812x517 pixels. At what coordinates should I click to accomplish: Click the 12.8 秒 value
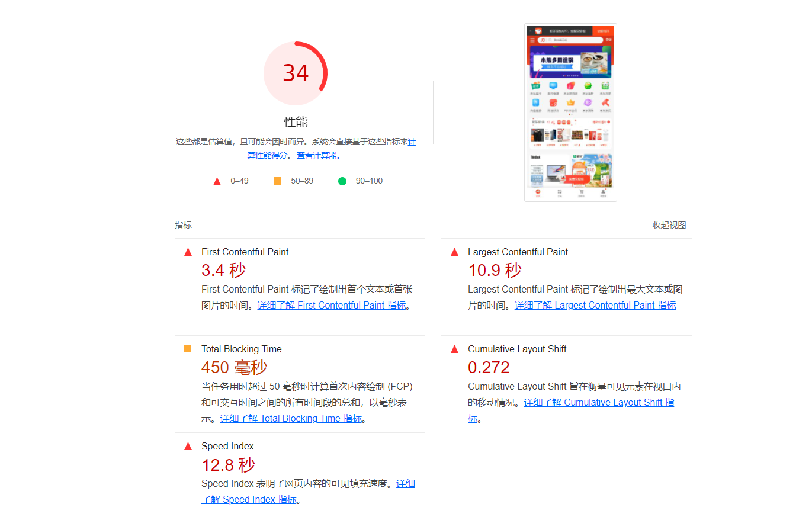[x=228, y=465]
